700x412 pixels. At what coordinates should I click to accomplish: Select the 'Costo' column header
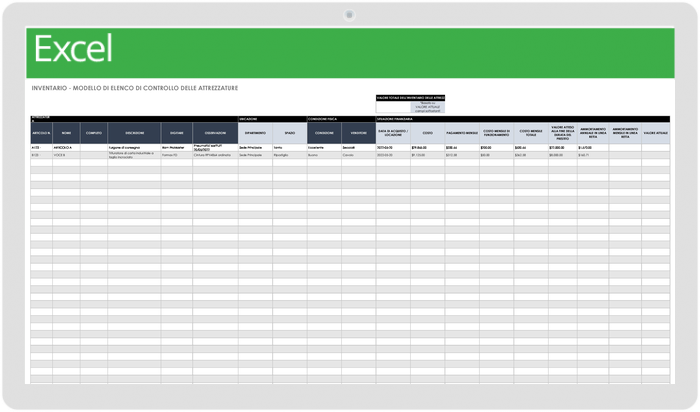[428, 133]
